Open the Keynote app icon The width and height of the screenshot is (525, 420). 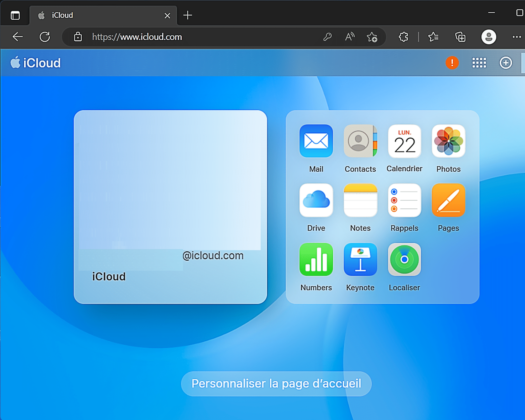[x=360, y=259]
